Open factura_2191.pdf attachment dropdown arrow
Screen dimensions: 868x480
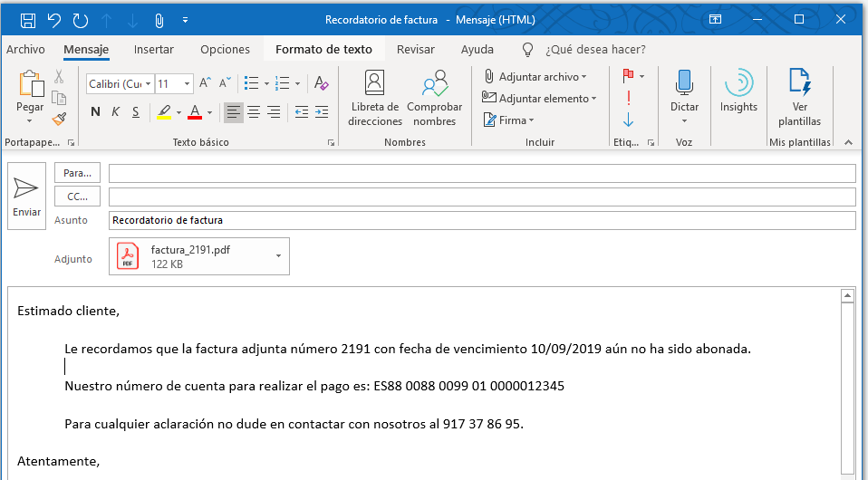[278, 256]
